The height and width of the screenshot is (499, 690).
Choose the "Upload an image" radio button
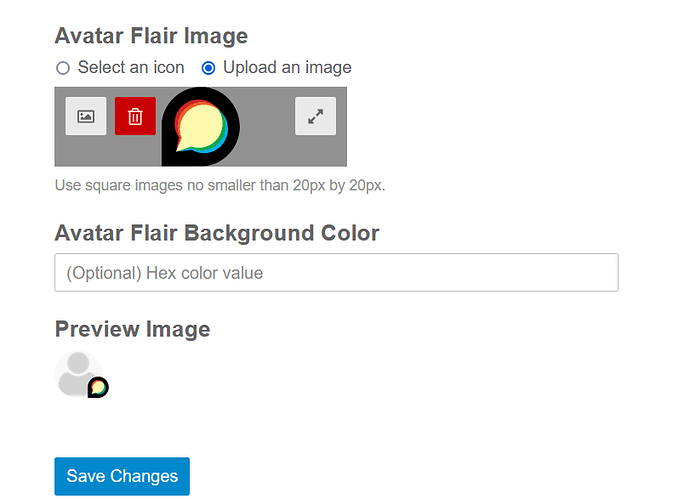[208, 68]
